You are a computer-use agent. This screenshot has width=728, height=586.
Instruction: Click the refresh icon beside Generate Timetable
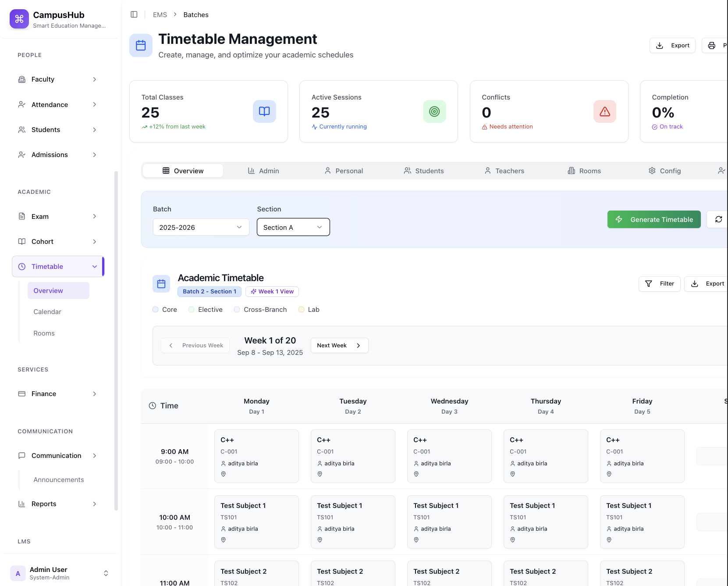coord(718,219)
